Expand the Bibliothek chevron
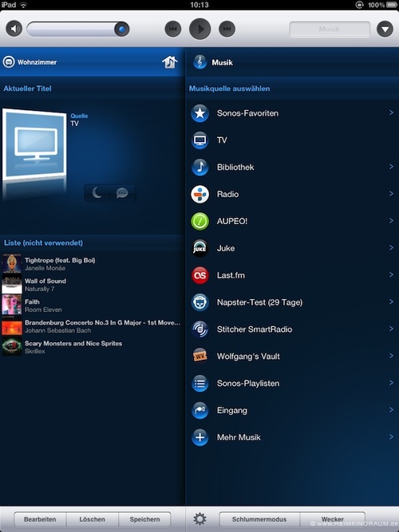 [x=391, y=167]
